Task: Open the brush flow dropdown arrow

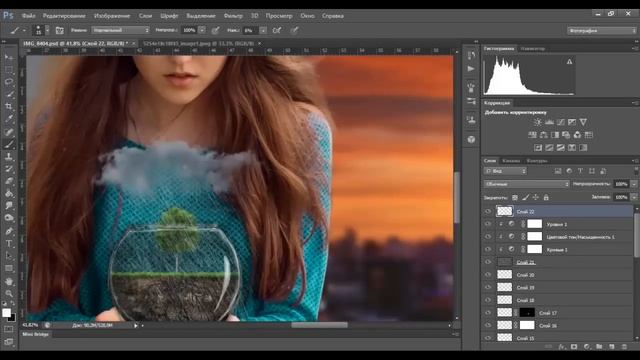Action: click(x=263, y=30)
